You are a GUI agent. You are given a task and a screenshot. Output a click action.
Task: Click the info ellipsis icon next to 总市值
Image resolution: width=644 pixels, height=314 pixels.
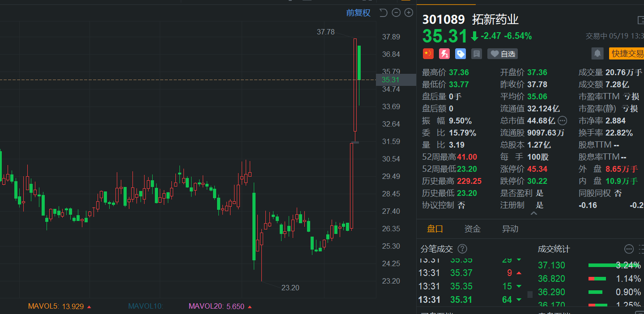pos(563,120)
